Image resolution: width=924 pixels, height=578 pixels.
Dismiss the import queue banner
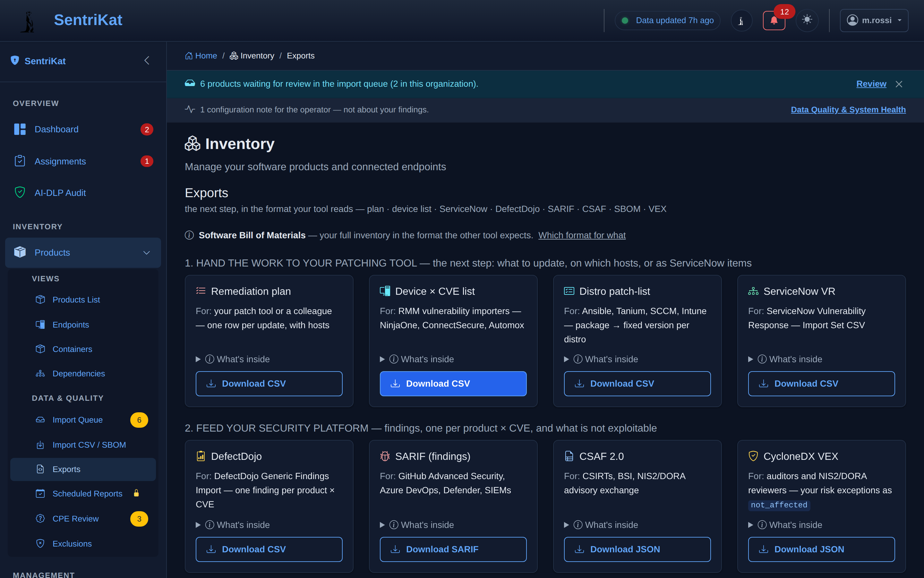[x=899, y=84]
